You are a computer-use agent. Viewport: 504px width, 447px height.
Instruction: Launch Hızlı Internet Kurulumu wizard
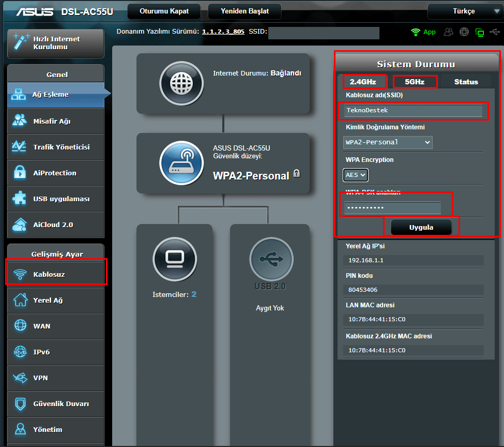point(55,43)
